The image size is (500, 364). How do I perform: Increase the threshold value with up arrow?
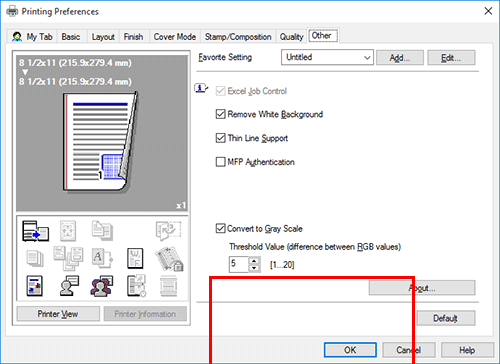254,261
